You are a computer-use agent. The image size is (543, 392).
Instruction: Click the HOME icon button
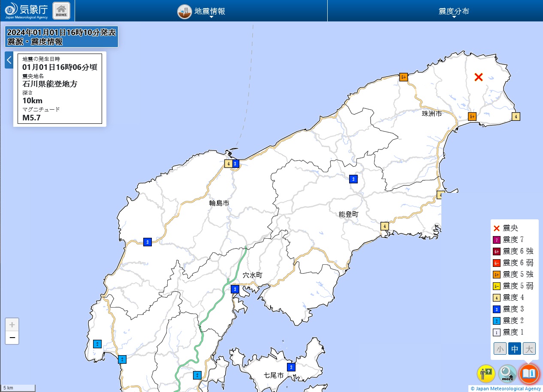(x=61, y=11)
